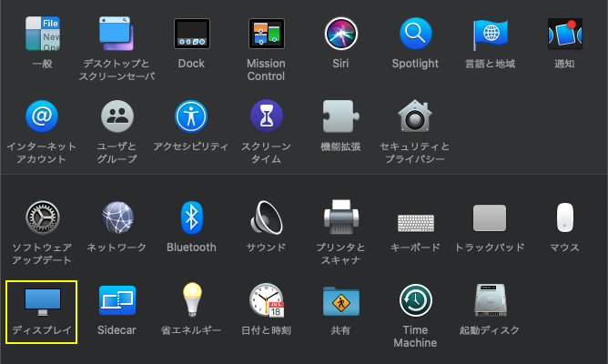Open 日付と時刻 (Date & Time) preferences
This screenshot has height=364, width=608.
pyautogui.click(x=267, y=300)
